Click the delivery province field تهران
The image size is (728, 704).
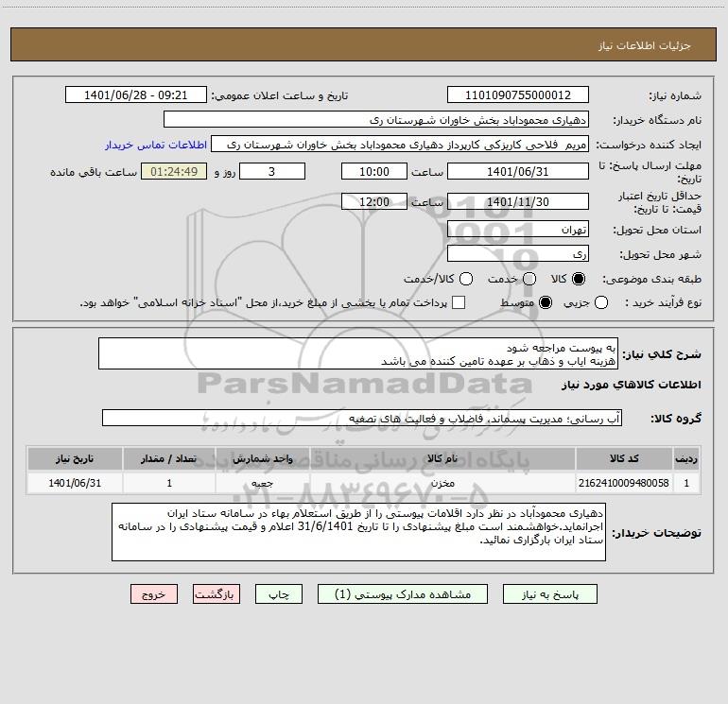pyautogui.click(x=518, y=230)
